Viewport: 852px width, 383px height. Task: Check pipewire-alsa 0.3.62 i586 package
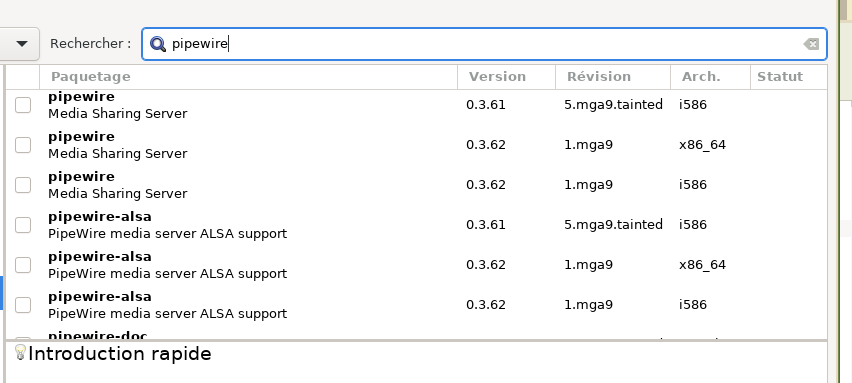pyautogui.click(x=23, y=305)
